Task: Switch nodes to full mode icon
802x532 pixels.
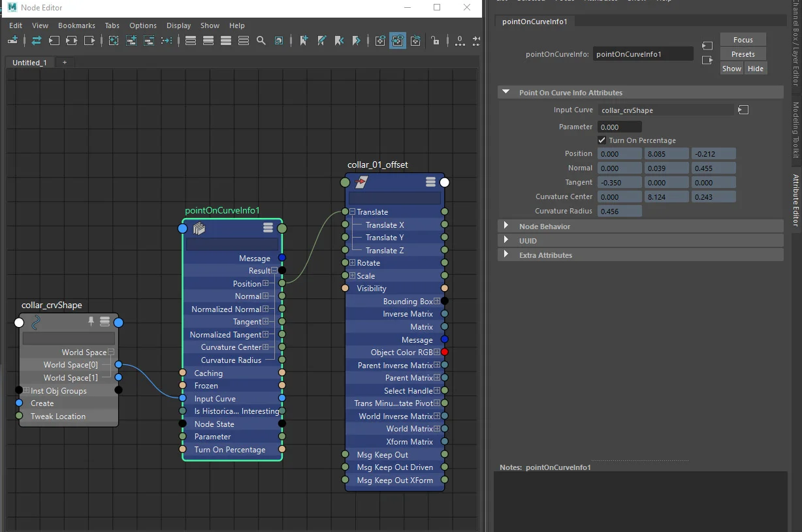Action: coord(226,40)
